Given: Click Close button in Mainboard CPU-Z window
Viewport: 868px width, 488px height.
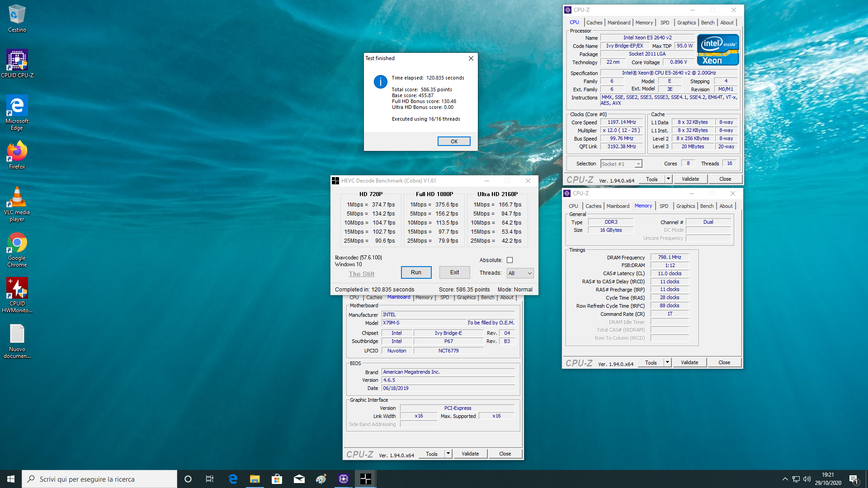Looking at the screenshot, I should click(x=505, y=454).
